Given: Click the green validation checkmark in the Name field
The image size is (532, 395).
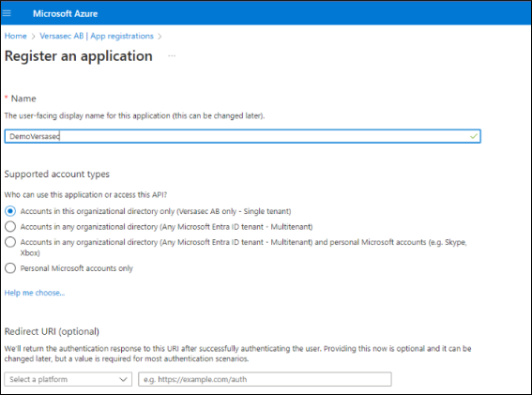Looking at the screenshot, I should (x=474, y=136).
